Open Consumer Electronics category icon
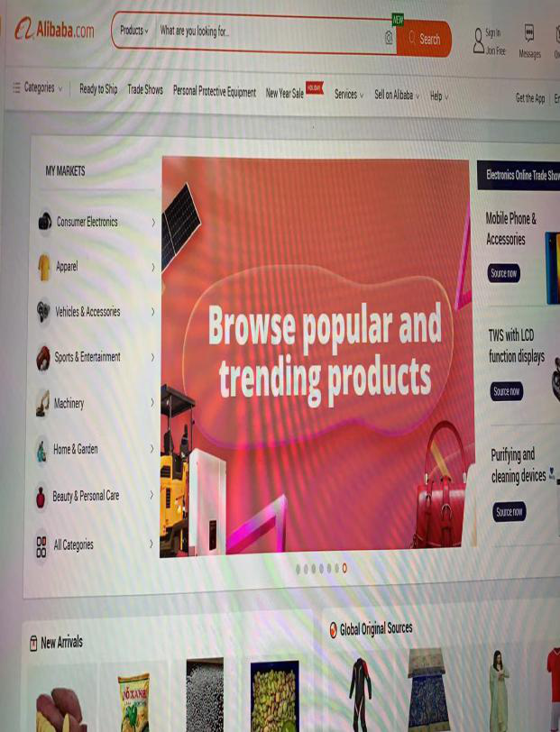 (45, 221)
